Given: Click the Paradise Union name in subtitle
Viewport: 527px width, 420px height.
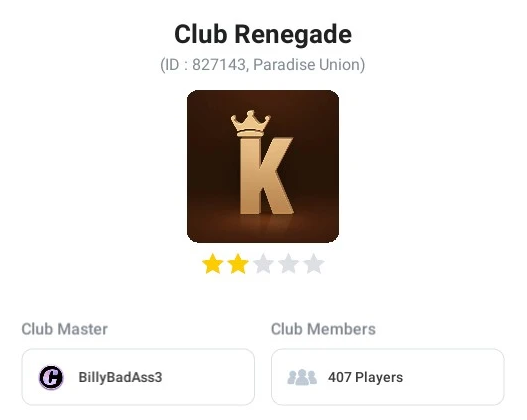Looking at the screenshot, I should pyautogui.click(x=307, y=65).
